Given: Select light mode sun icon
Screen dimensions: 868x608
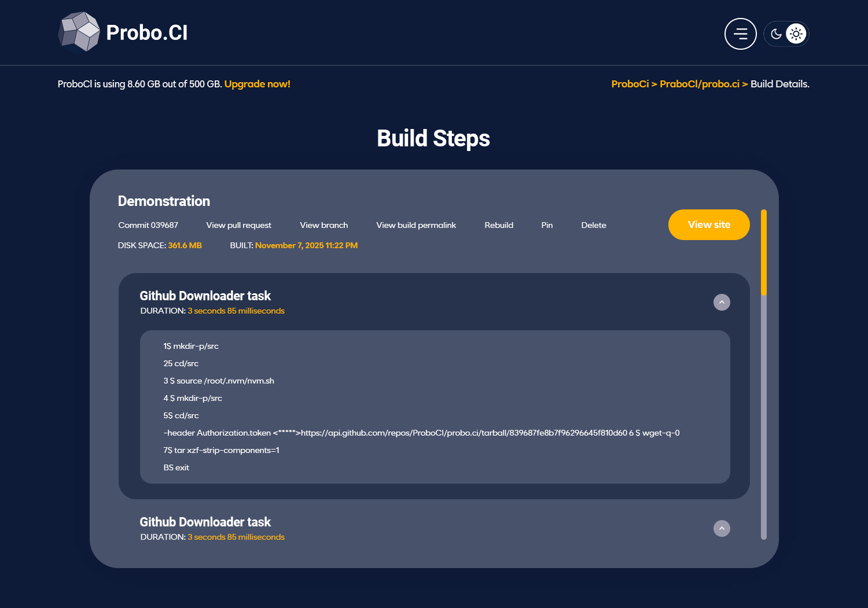Looking at the screenshot, I should click(796, 34).
